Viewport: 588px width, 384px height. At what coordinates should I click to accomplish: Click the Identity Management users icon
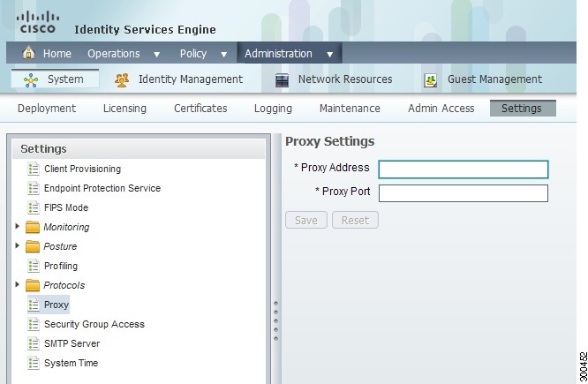tap(122, 79)
